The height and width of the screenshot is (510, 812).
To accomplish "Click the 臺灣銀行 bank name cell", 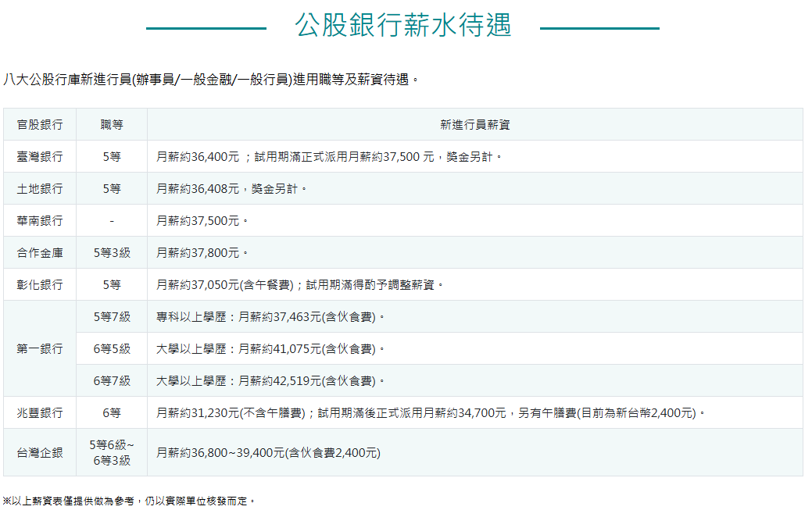I will coord(40,157).
